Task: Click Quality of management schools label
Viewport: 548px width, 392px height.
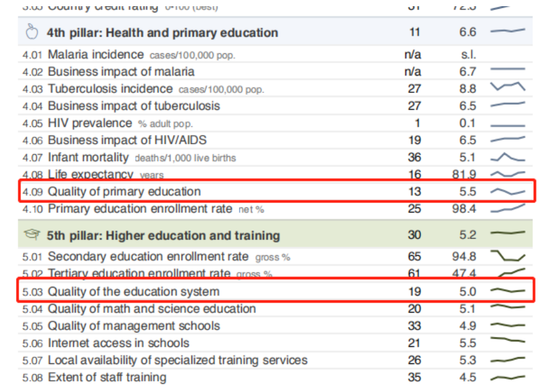Action: coord(134,326)
